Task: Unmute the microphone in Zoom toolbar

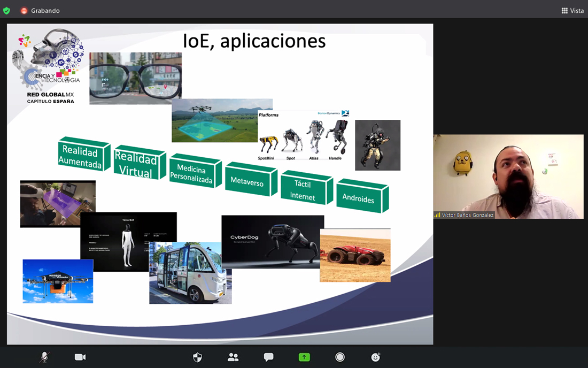Action: [45, 357]
